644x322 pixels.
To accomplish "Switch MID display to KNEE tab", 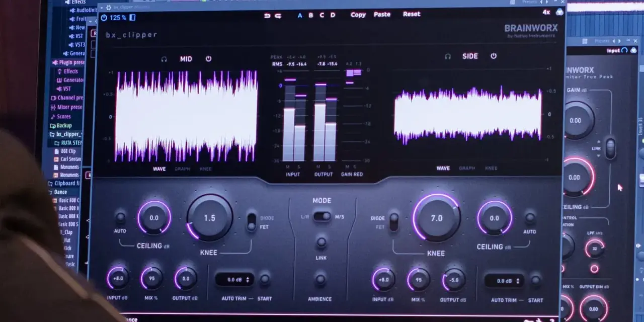I will (206, 169).
